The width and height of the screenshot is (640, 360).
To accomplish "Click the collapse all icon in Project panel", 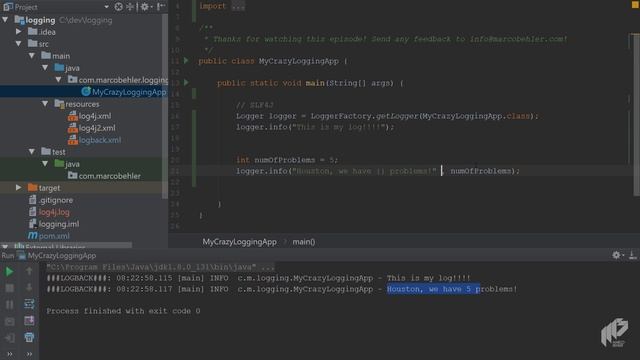I will click(130, 7).
